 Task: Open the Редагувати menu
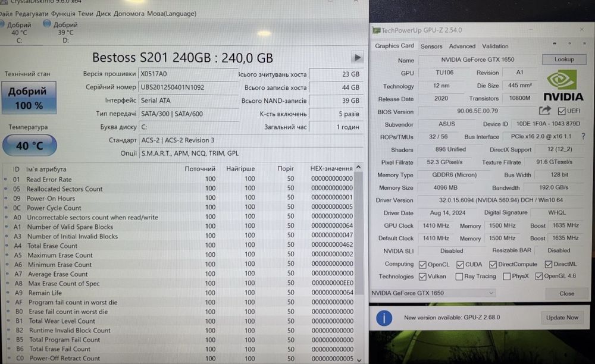coord(32,14)
